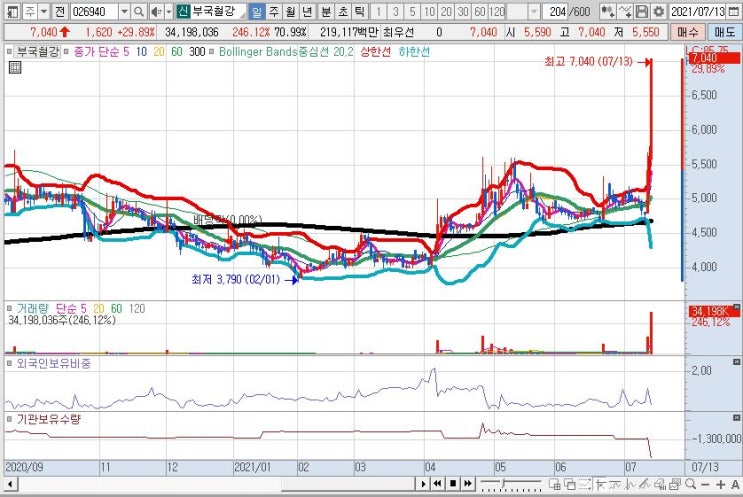This screenshot has height=497, width=743.
Task: Click the save chart floppy disk icon
Action: coord(642,11)
